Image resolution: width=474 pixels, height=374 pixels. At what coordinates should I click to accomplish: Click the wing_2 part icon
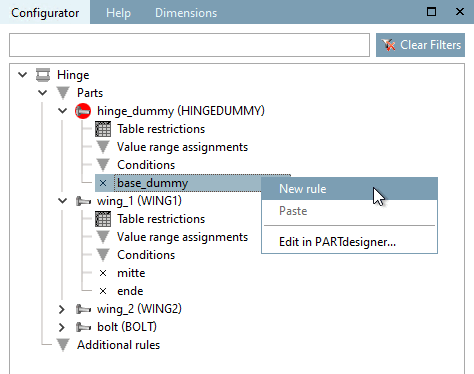pyautogui.click(x=83, y=309)
